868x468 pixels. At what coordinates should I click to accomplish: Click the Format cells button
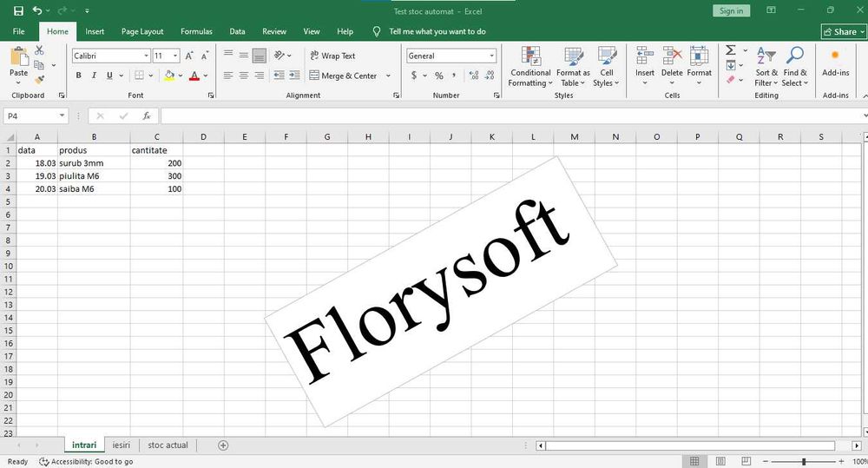(699, 66)
